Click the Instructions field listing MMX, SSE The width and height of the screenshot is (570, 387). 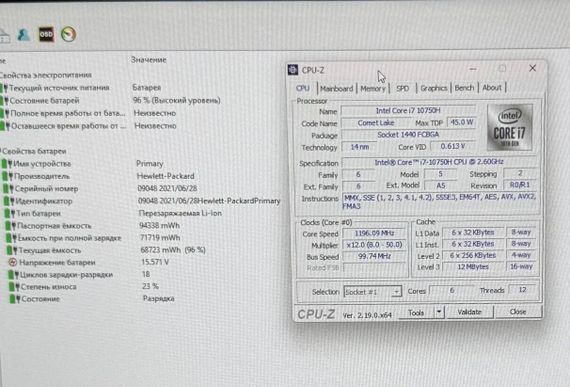click(439, 201)
